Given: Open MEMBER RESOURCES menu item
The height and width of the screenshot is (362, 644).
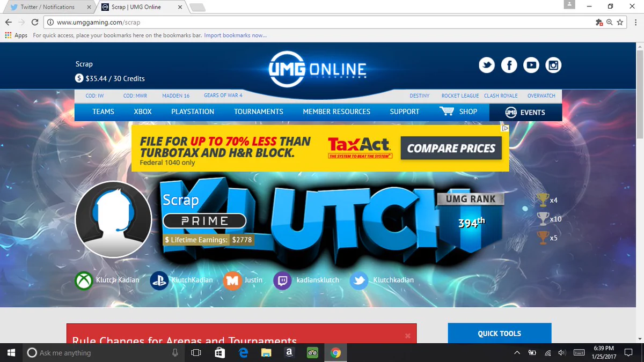Looking at the screenshot, I should tap(336, 112).
